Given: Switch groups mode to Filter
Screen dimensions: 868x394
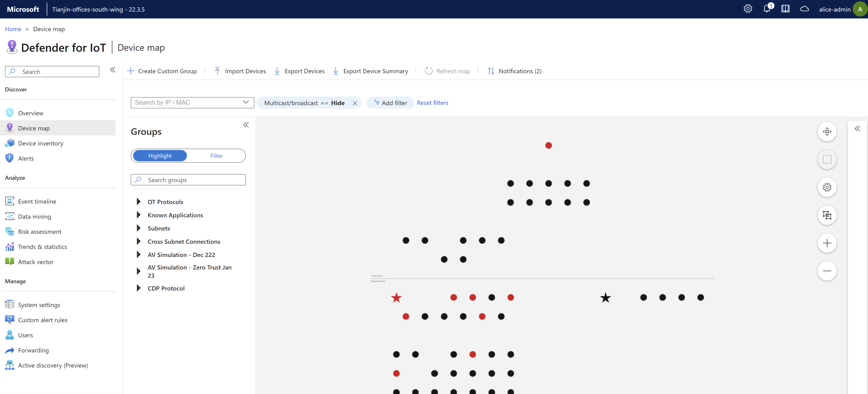Looking at the screenshot, I should [x=216, y=156].
